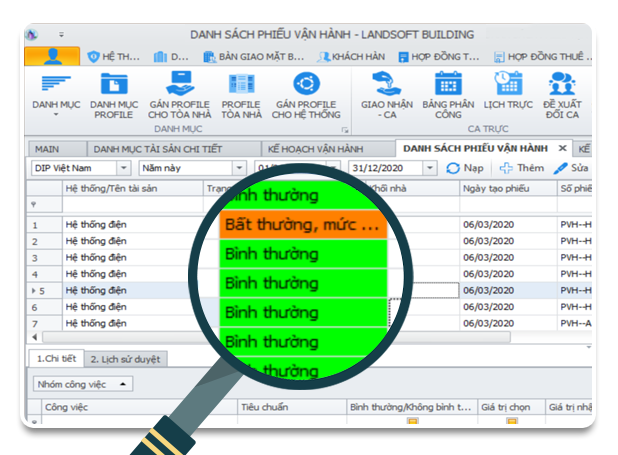This screenshot has width=618, height=455.
Task: Sort by Hệ thống/Tên tài sản column
Action: point(133,188)
